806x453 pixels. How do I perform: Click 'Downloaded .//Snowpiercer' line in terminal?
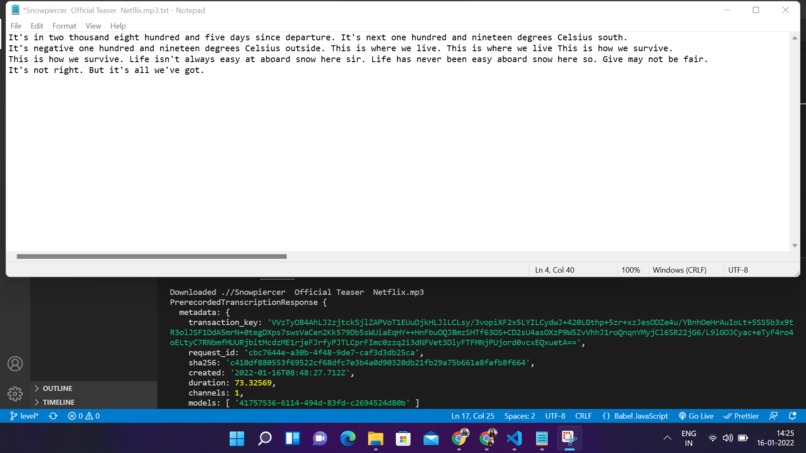coord(297,292)
